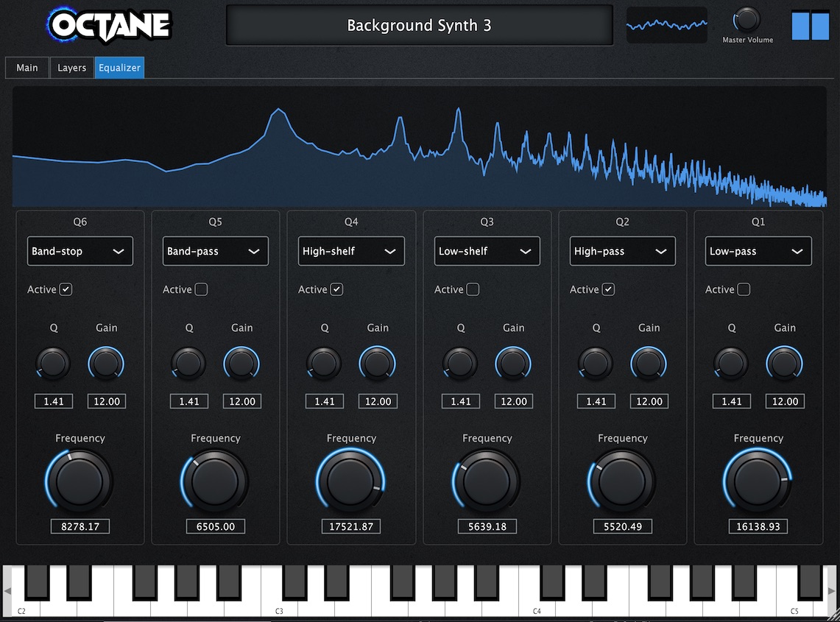Click the Frequency knob for the Q3 band

487,480
